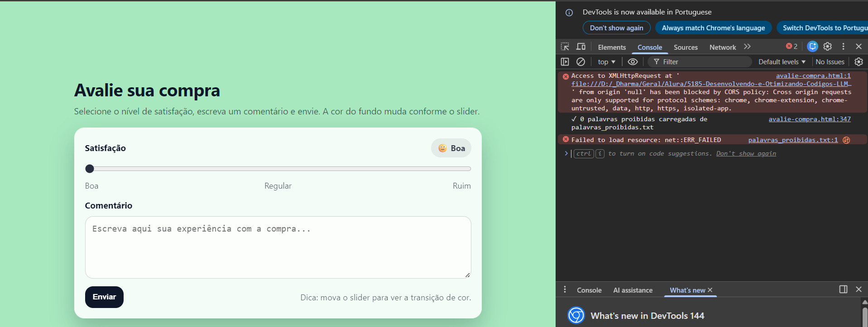Close the bottom drawer
The width and height of the screenshot is (868, 327).
click(x=858, y=289)
